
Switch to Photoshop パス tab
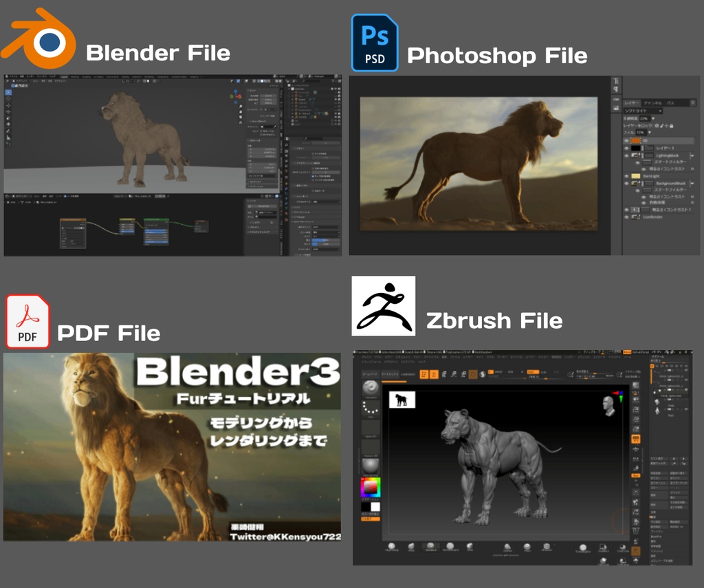[x=671, y=103]
